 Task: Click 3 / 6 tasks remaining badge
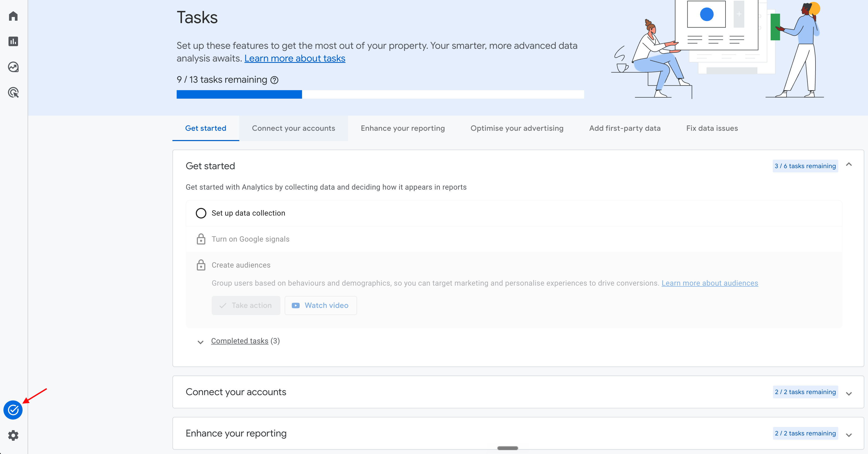point(805,166)
